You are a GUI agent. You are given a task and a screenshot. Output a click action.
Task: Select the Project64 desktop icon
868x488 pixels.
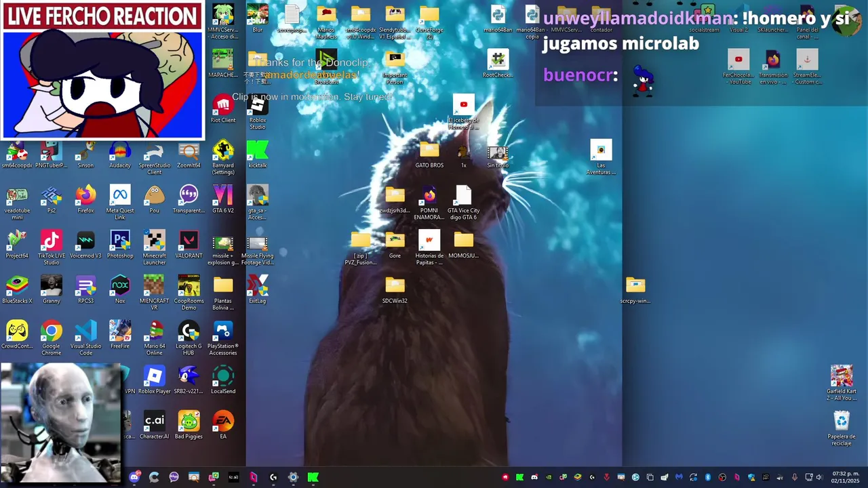point(17,245)
